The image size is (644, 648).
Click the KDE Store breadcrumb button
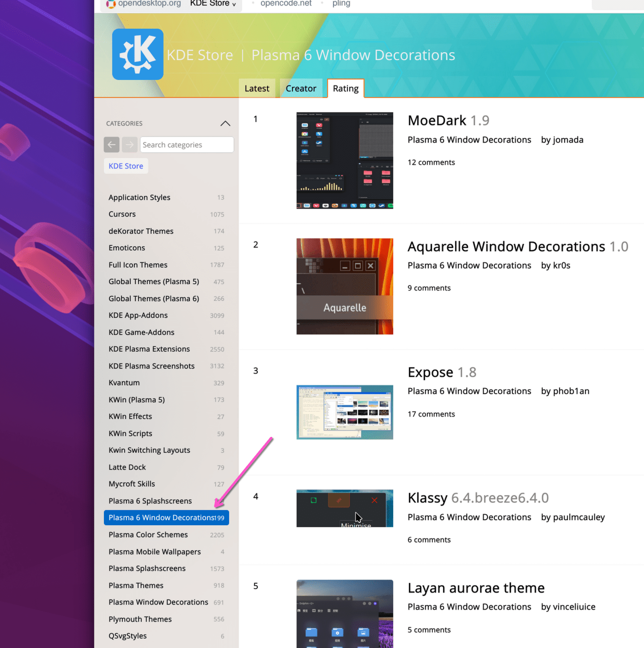[x=126, y=166]
